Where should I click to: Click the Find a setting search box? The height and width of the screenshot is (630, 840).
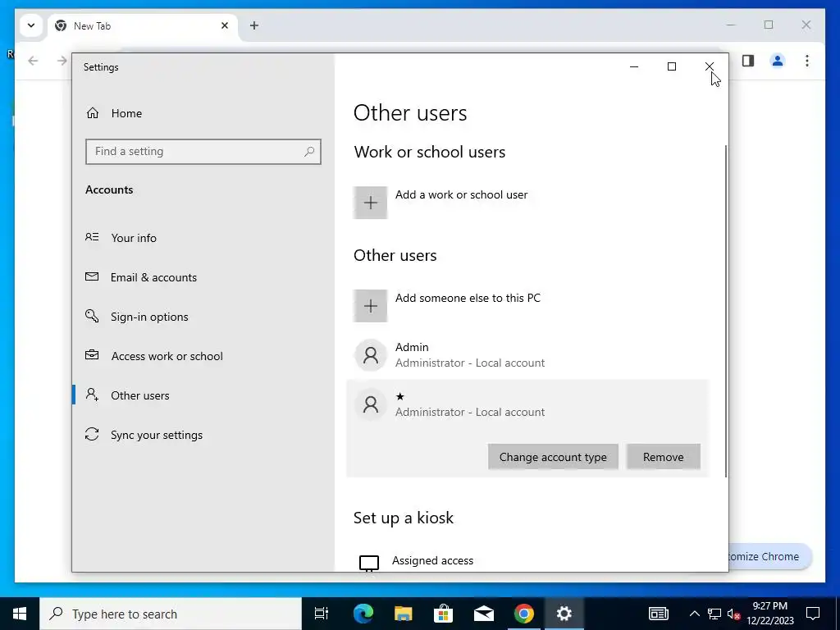tap(203, 152)
